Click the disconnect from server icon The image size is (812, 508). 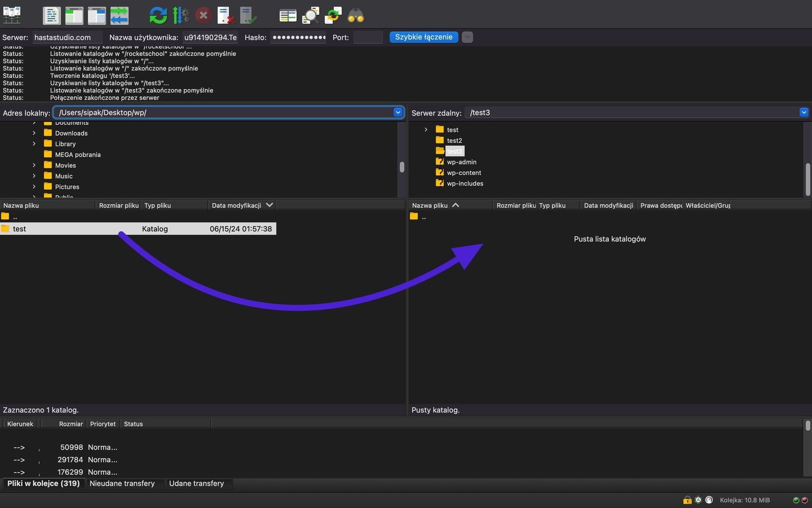pos(225,15)
